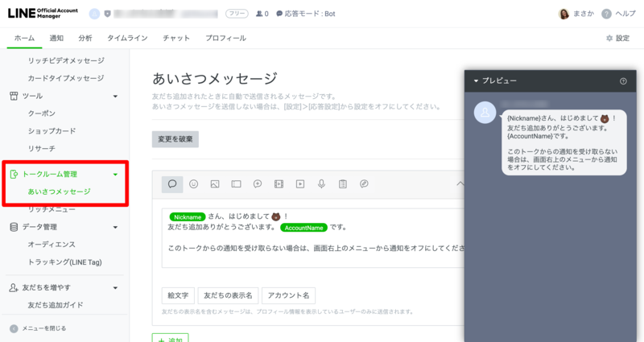The height and width of the screenshot is (342, 644).
Task: Click the 絵文字 button
Action: (178, 295)
